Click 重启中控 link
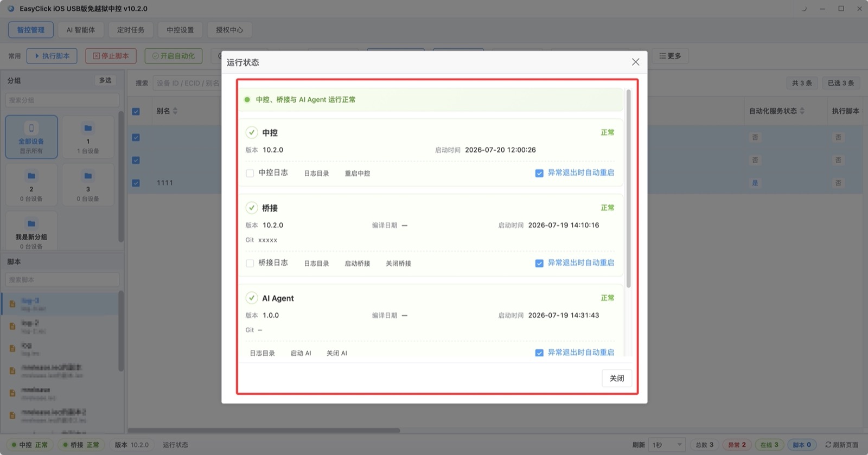Screen dimensions: 868x455 (358, 174)
